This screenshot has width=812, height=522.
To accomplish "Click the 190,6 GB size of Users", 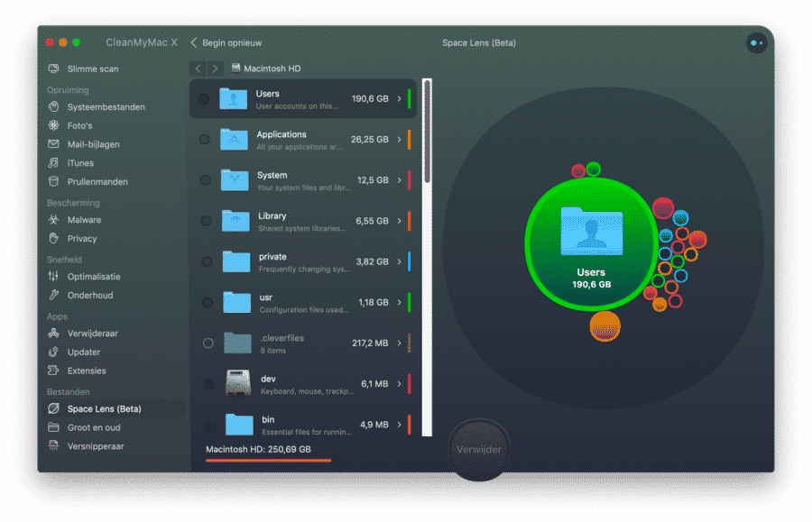I will click(x=370, y=98).
